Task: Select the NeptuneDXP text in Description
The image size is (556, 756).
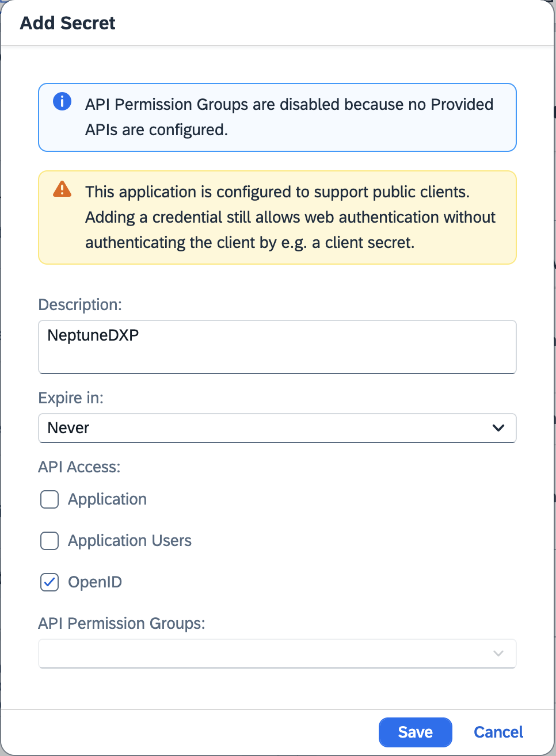Action: tap(93, 335)
